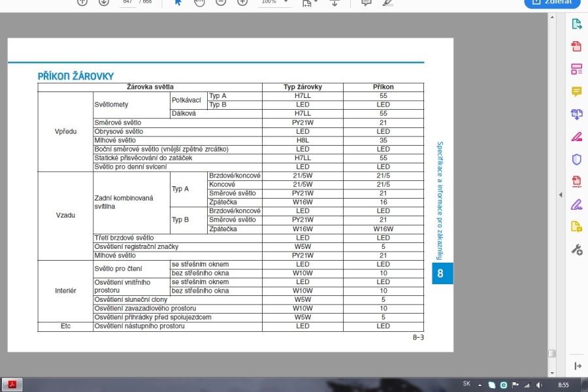This screenshot has width=588, height=392.
Task: Go to previous page with up arrow
Action: pos(82,2)
